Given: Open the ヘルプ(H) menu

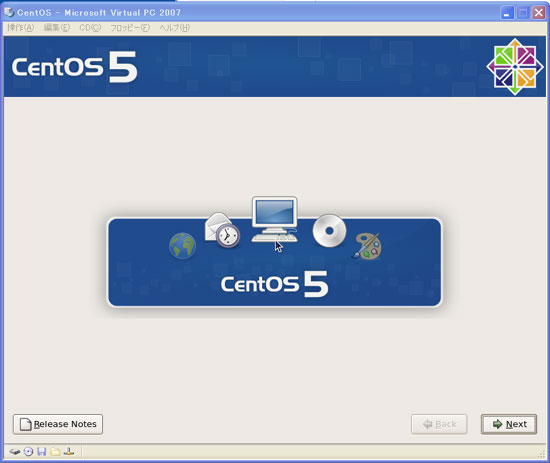Looking at the screenshot, I should pos(175,28).
